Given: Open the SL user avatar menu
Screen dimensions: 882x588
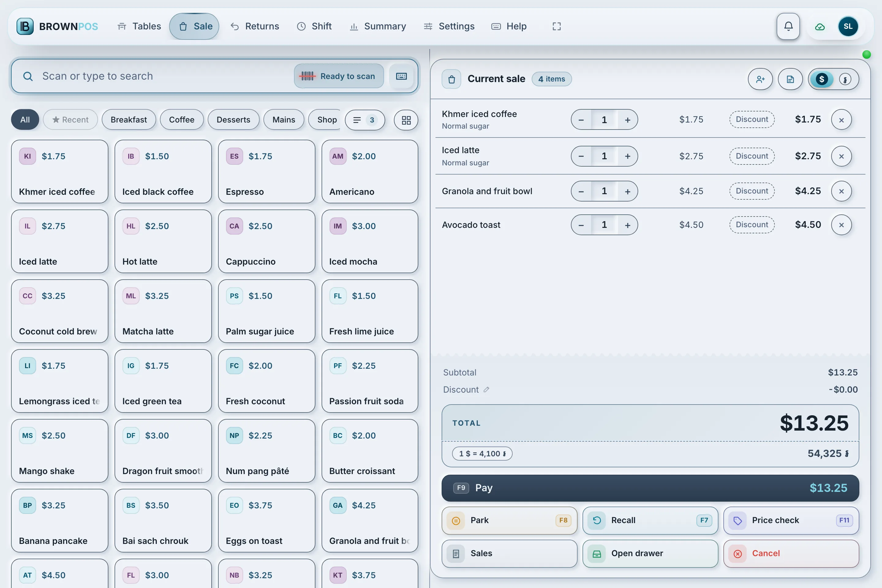Looking at the screenshot, I should 848,26.
